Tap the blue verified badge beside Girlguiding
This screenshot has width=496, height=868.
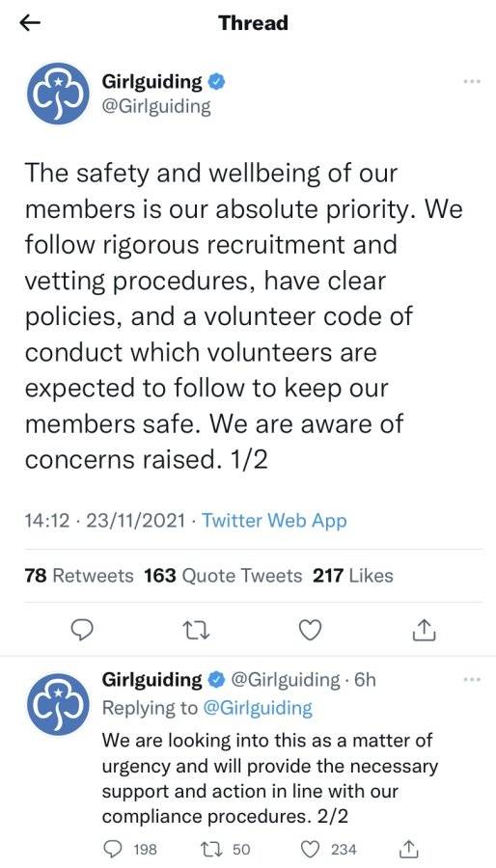pos(216,83)
